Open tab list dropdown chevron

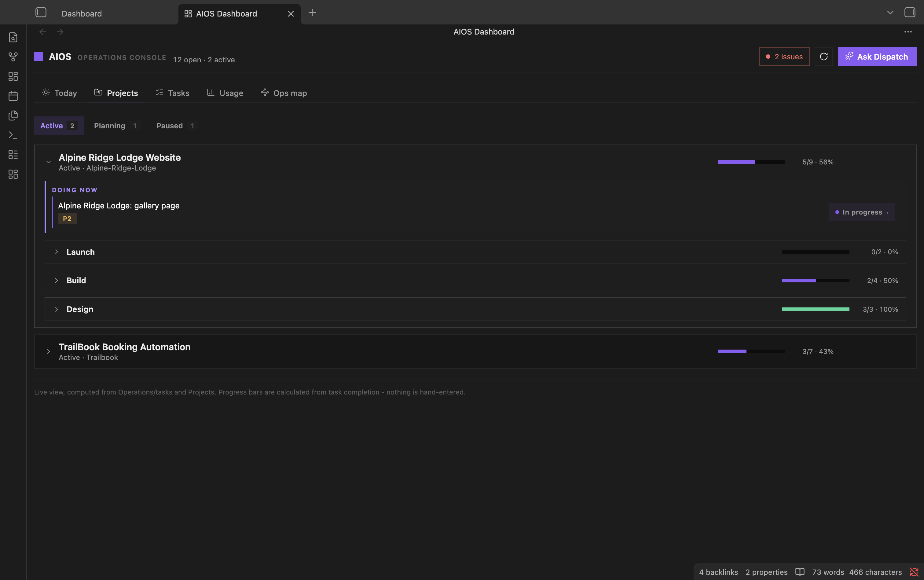(x=890, y=13)
